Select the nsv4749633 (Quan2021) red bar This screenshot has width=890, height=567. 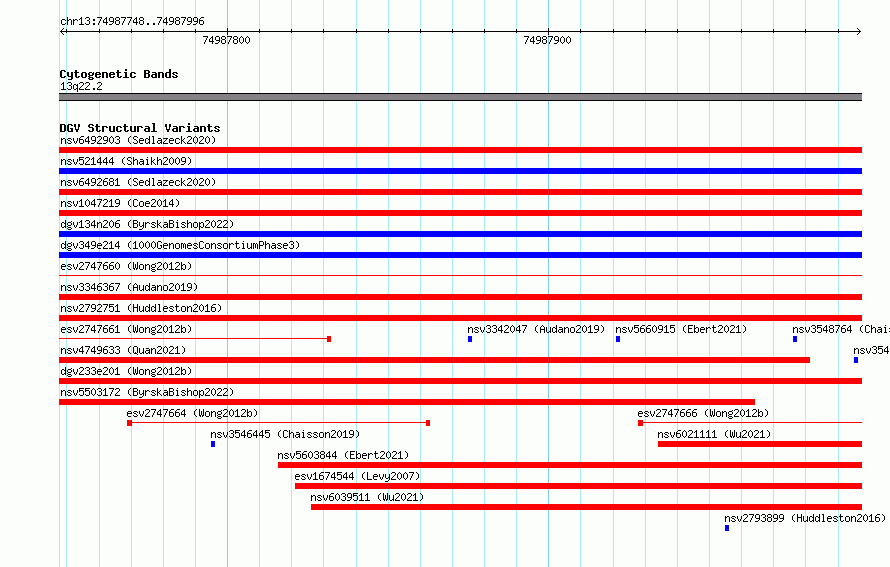click(x=434, y=360)
